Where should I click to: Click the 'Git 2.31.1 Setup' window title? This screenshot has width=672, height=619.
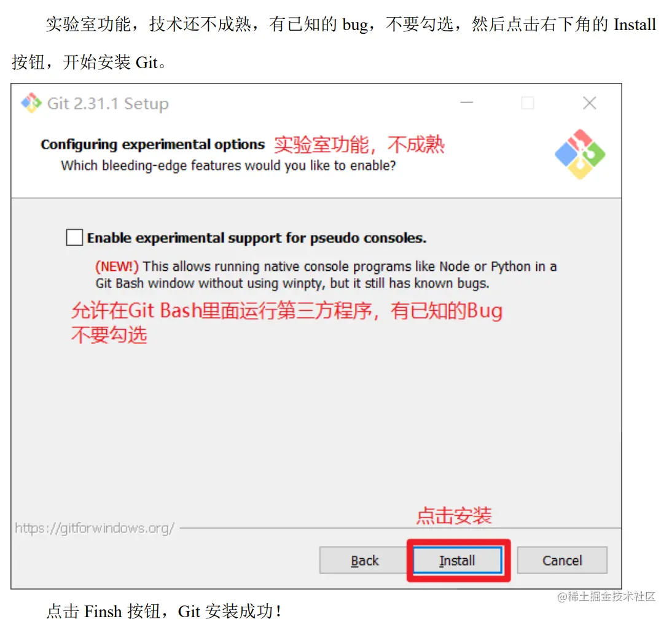[108, 104]
